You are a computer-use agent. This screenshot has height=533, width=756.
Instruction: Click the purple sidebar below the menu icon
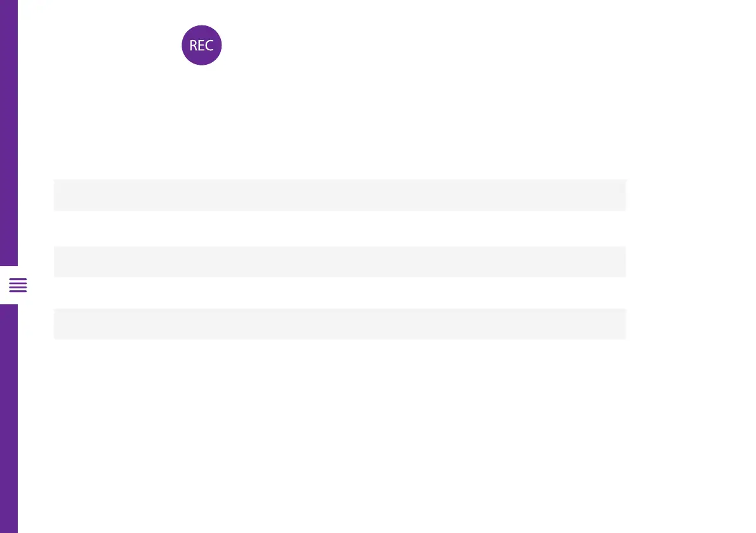(9, 413)
